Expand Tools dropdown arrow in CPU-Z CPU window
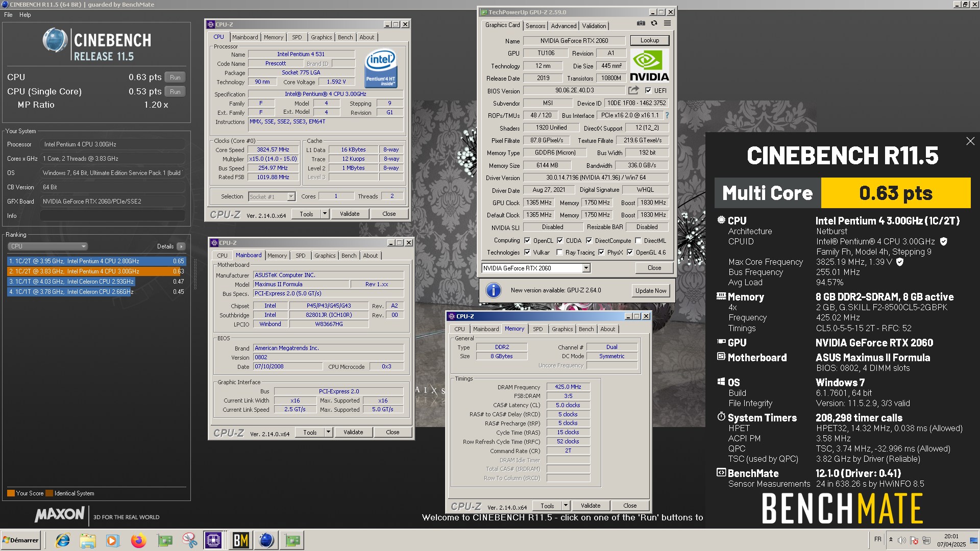 click(325, 214)
